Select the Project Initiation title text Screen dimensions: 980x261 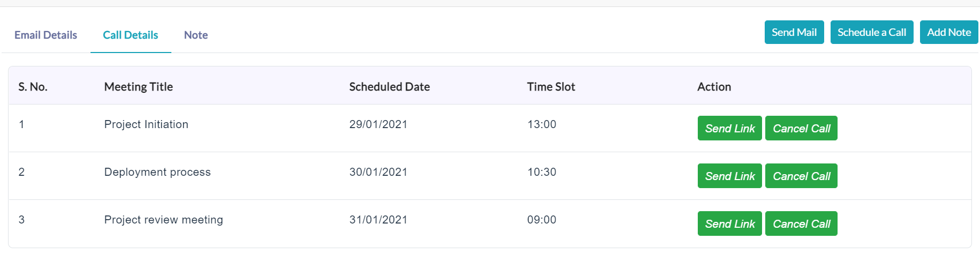[146, 124]
